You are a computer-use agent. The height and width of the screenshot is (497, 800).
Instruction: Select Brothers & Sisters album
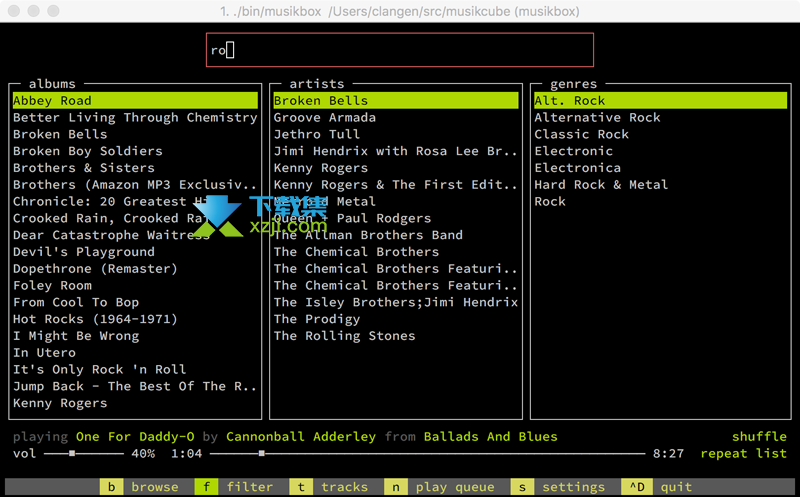coord(135,168)
